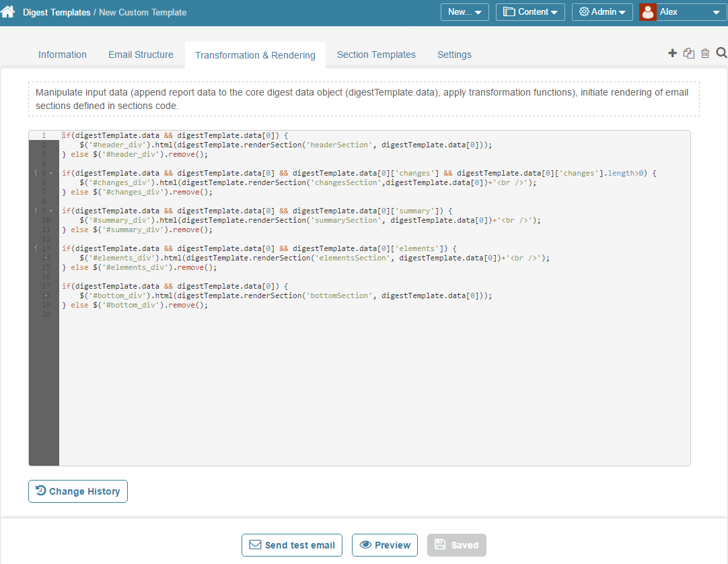Click the Digest Templates breadcrumb link
The height and width of the screenshot is (564, 728).
point(57,12)
